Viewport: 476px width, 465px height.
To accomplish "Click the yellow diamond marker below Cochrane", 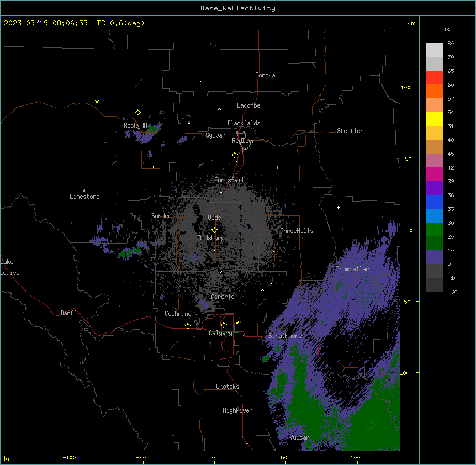I will (188, 326).
